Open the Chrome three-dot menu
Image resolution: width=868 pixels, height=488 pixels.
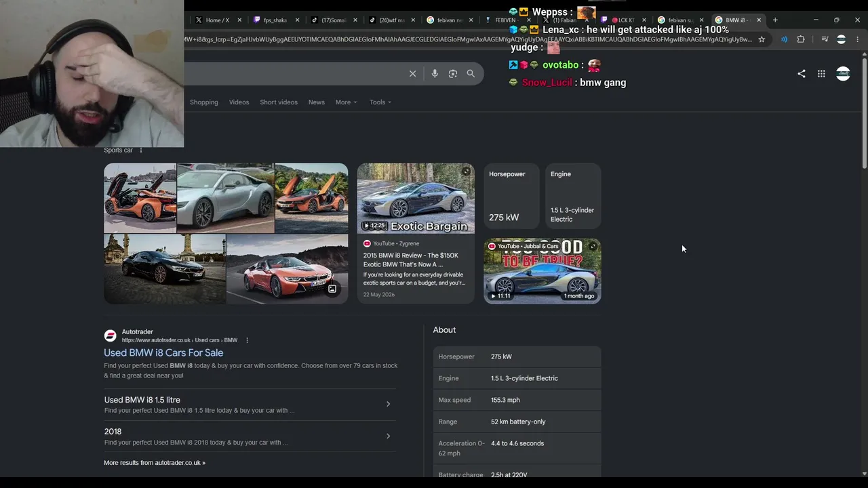pyautogui.click(x=857, y=39)
